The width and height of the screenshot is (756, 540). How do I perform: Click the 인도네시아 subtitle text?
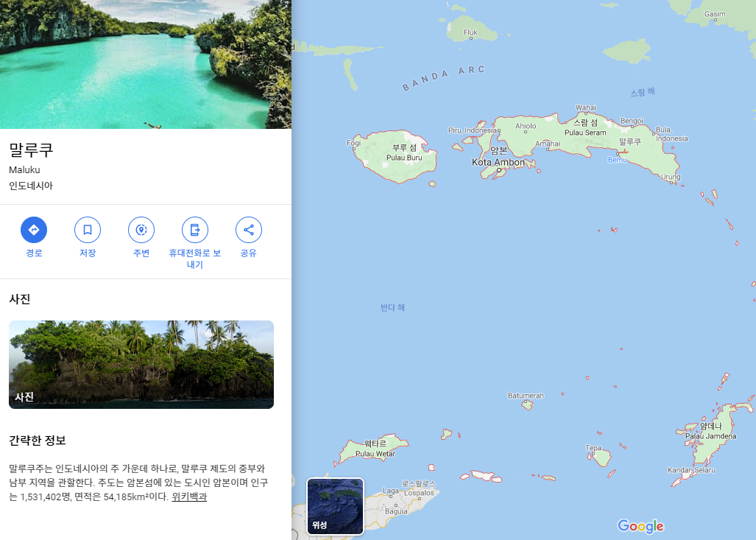pyautogui.click(x=31, y=186)
